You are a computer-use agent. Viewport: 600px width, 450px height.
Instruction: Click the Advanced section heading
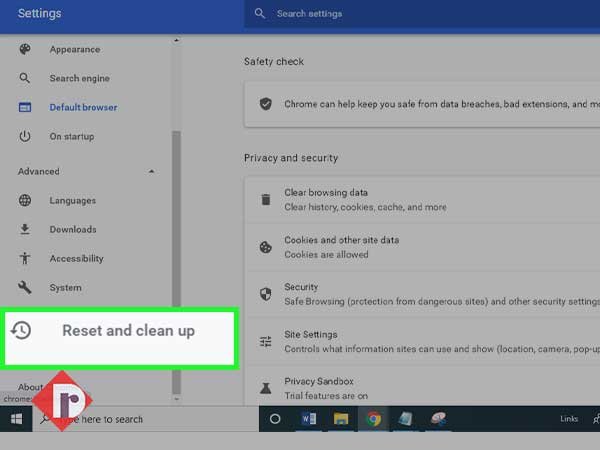(39, 171)
